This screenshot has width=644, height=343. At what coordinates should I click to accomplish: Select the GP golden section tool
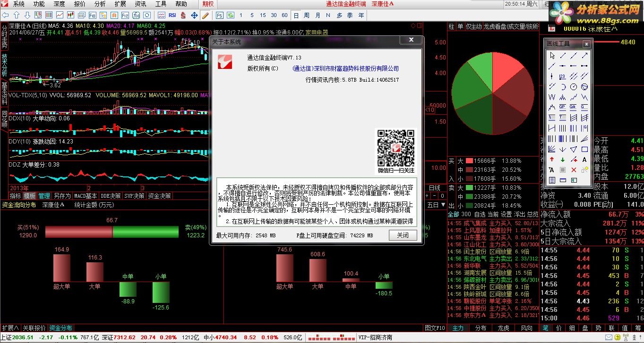click(x=563, y=108)
